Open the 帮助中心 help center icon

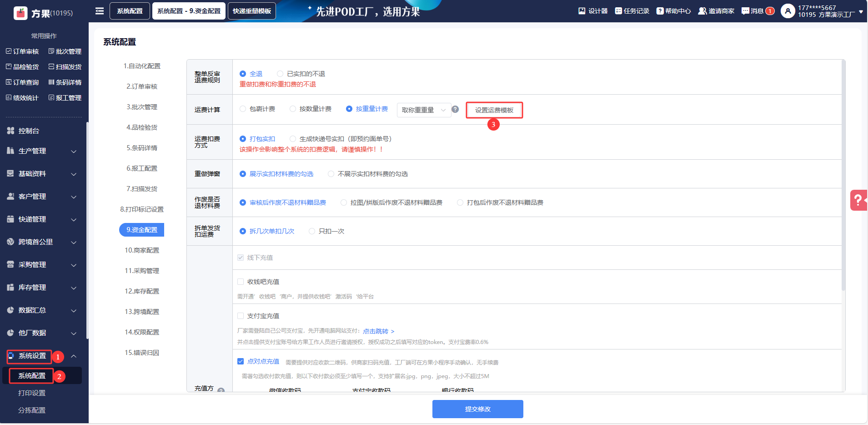tap(660, 11)
